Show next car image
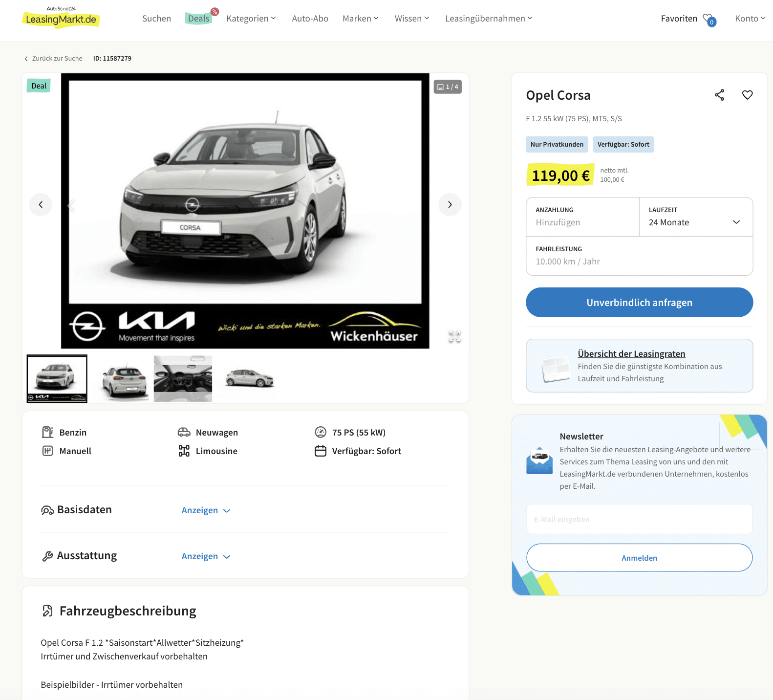Viewport: 773px width, 700px height. pyautogui.click(x=450, y=204)
